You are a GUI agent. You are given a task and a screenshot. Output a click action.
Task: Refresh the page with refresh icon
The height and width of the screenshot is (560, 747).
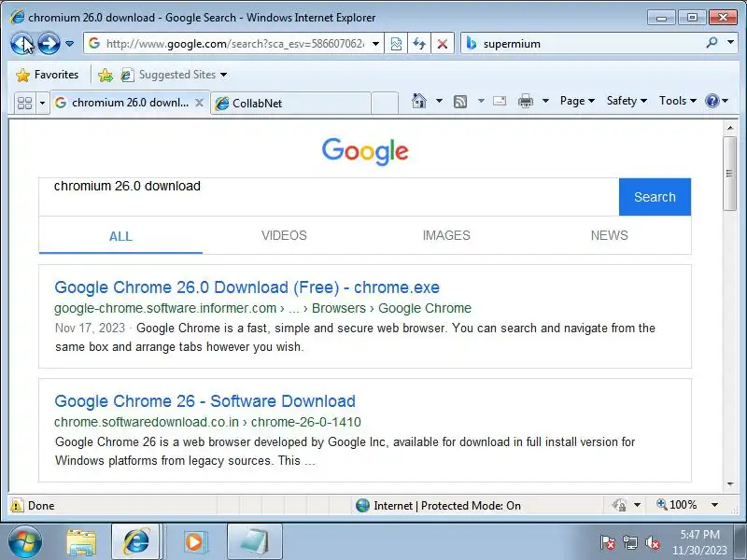click(x=419, y=44)
